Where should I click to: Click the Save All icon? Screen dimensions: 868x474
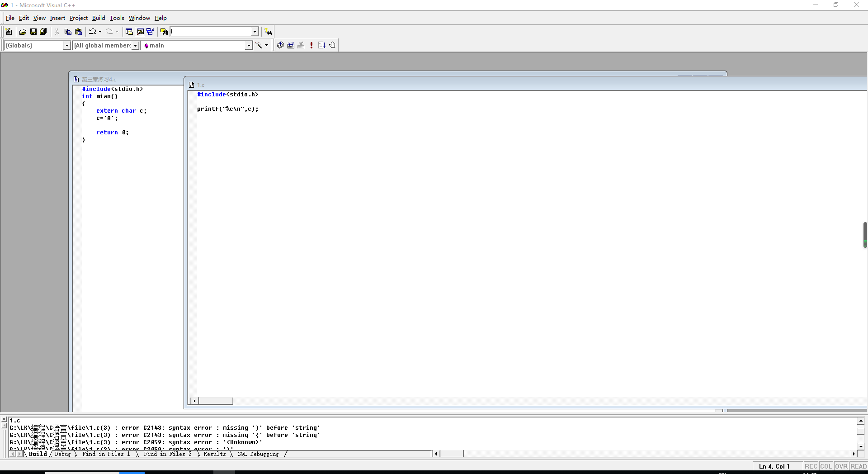point(43,32)
